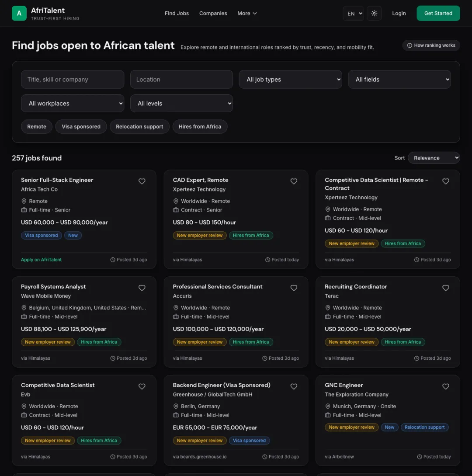Viewport: 472px width, 476px height.
Task: Open the Sort by Relevance dropdown
Action: click(x=434, y=158)
